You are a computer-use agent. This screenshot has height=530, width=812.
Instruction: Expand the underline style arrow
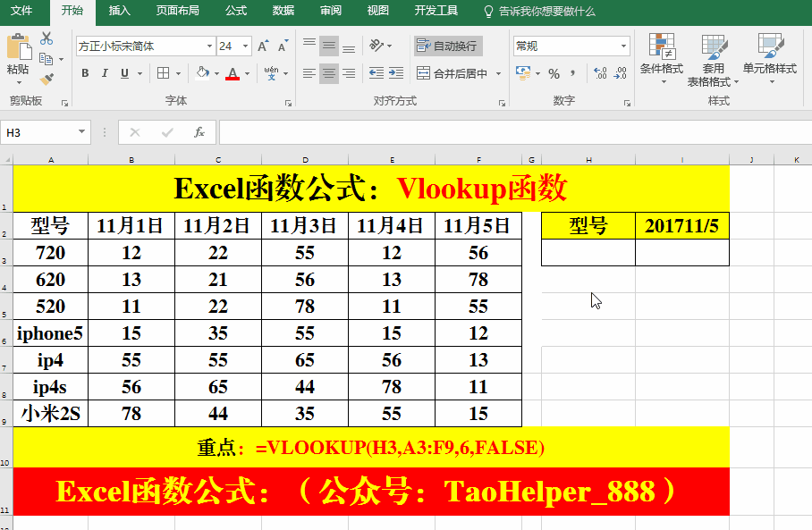[140, 73]
